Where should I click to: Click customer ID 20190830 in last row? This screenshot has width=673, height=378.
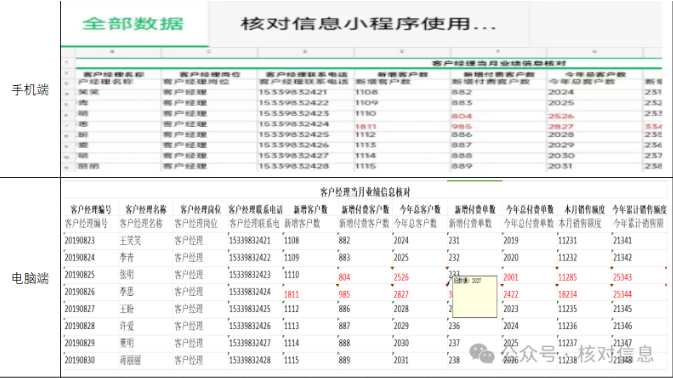(x=79, y=360)
